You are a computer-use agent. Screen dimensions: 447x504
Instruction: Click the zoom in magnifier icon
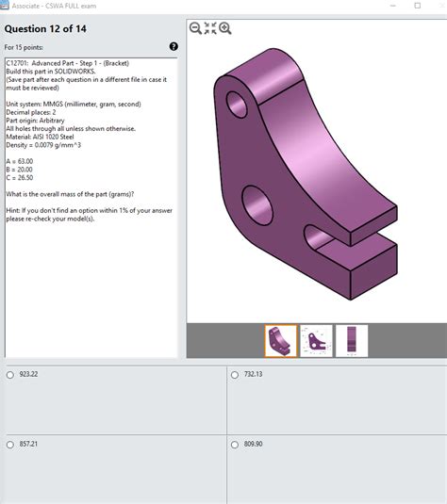coord(225,28)
